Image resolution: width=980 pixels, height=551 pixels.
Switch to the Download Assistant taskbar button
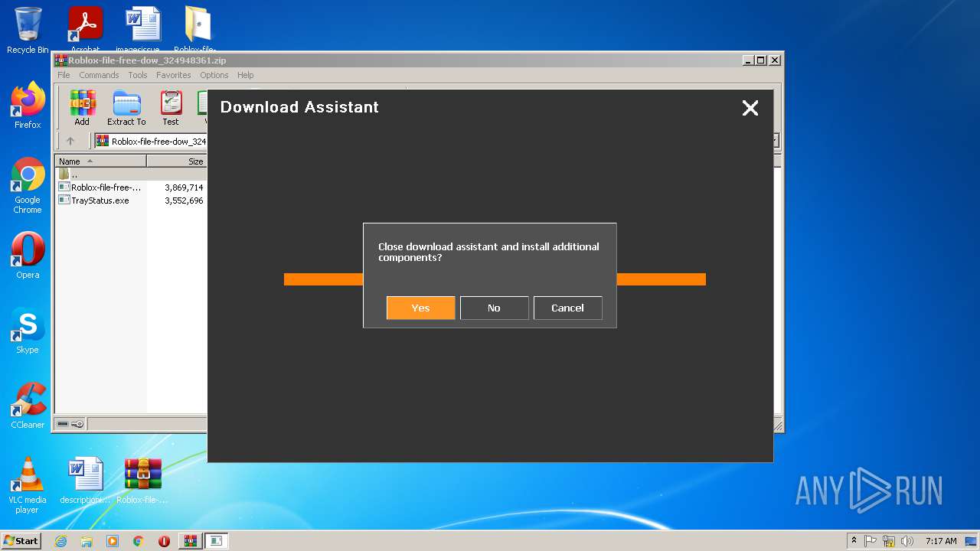pyautogui.click(x=217, y=541)
